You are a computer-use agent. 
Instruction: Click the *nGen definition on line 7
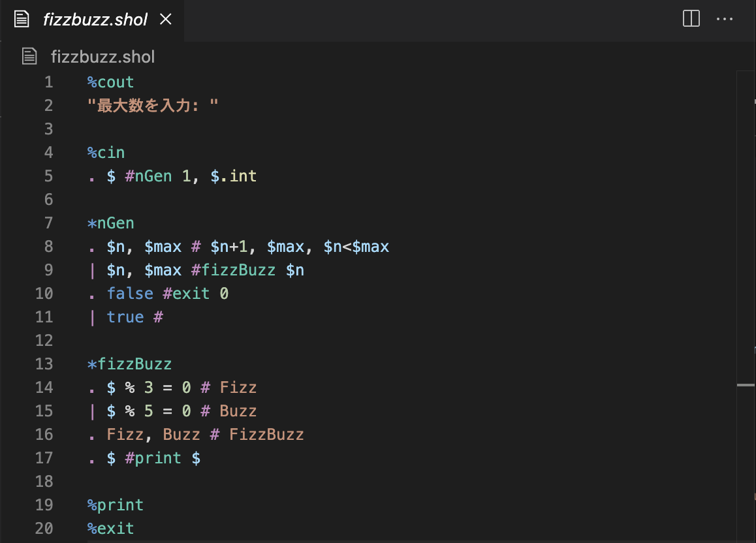pos(110,223)
